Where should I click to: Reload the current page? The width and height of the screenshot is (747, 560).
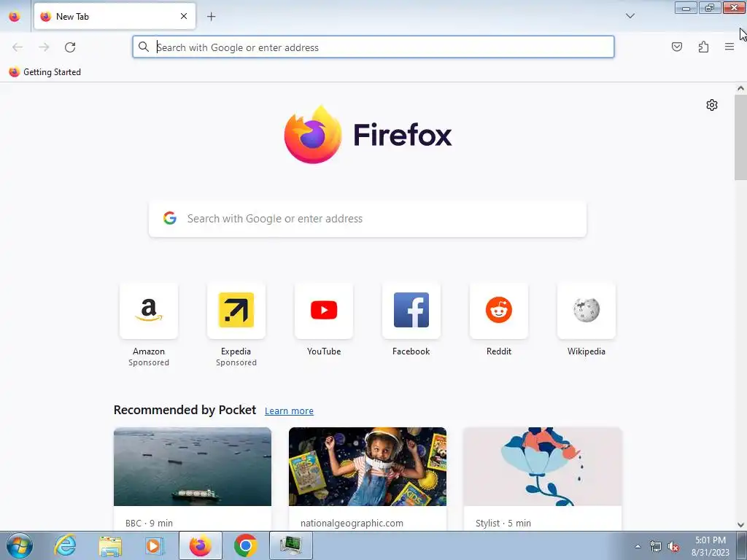point(70,47)
